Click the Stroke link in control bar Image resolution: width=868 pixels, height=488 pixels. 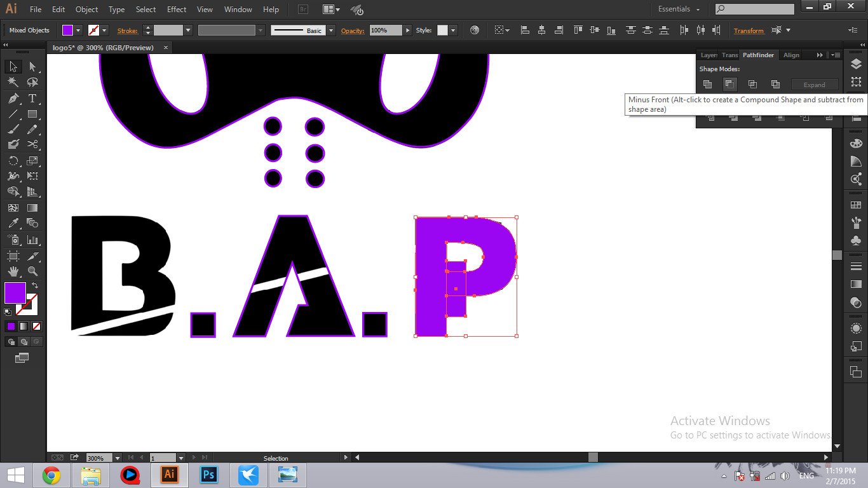coord(127,30)
